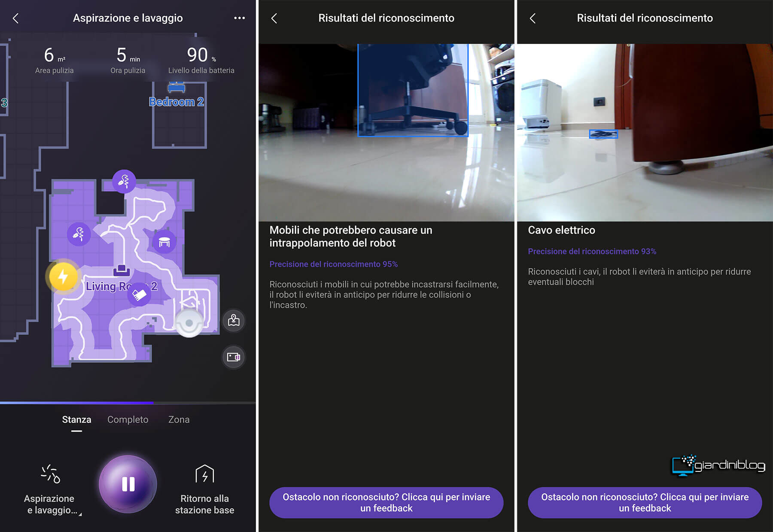The image size is (773, 532).
Task: Send feedback for the Cavo elettrico result
Action: click(x=645, y=502)
